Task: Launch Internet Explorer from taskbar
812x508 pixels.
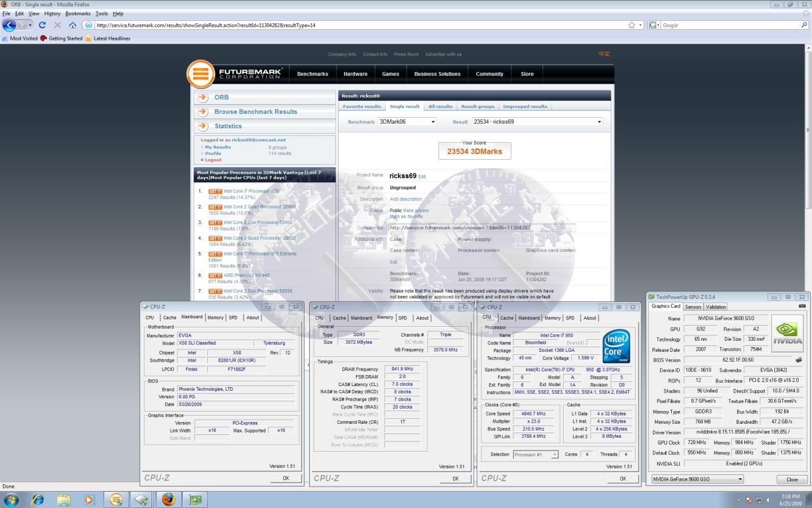Action: pyautogui.click(x=38, y=499)
